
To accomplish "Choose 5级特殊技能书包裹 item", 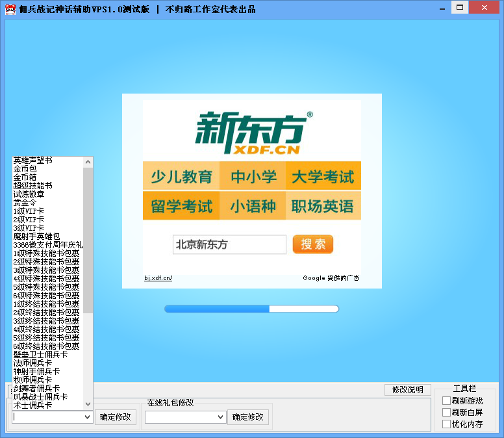I will pos(47,287).
